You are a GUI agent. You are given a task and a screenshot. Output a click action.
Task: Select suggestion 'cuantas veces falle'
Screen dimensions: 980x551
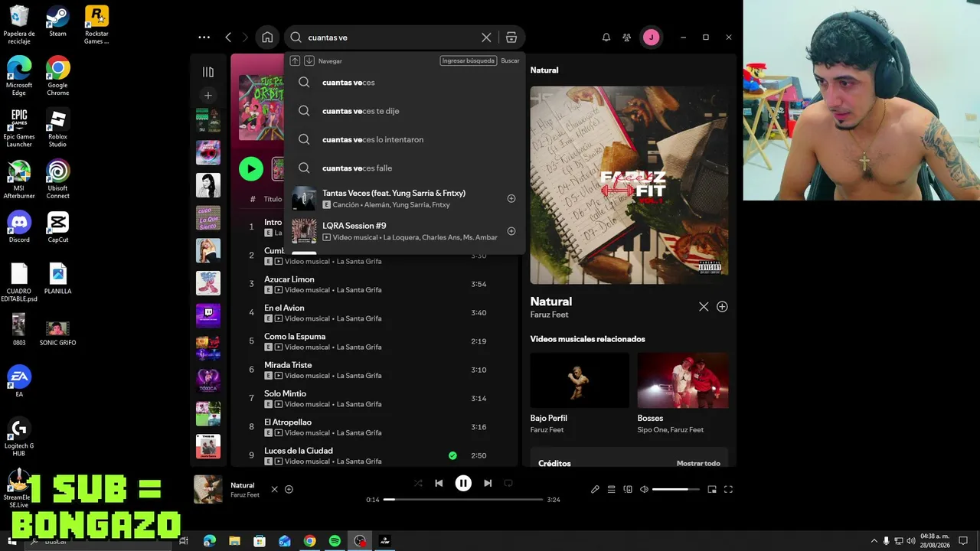(x=404, y=168)
